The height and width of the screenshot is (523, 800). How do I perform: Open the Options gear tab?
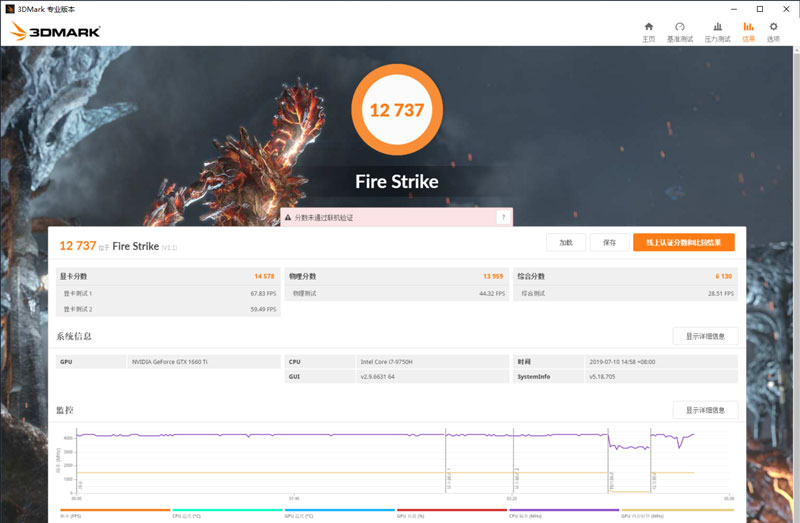(x=773, y=32)
